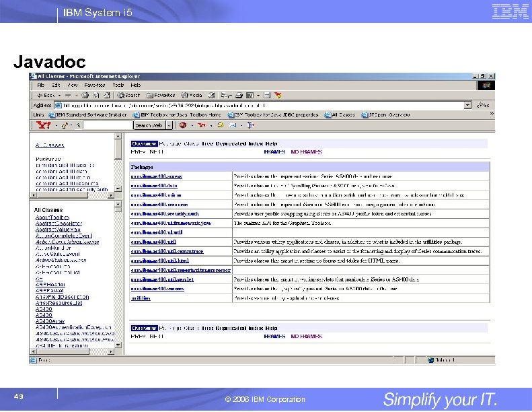Image resolution: width=532 pixels, height=412 pixels.
Task: Open the Forward button history dropdown arrow
Action: (77, 96)
